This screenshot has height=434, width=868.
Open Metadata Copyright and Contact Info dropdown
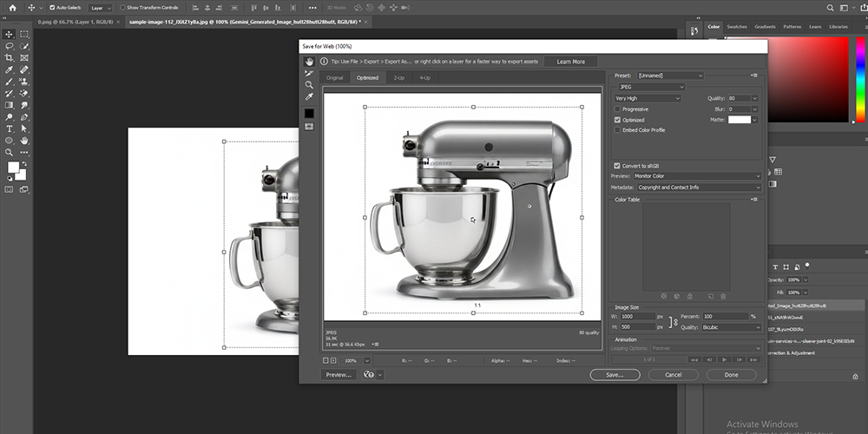699,187
